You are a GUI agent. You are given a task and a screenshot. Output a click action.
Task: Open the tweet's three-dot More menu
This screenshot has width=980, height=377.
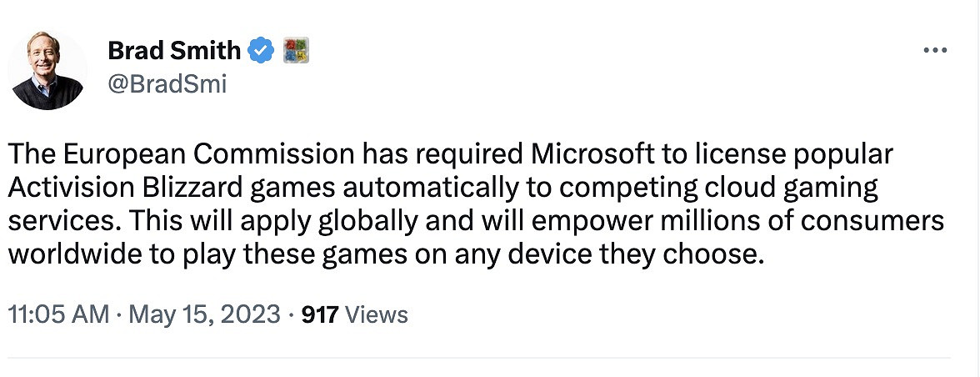[x=935, y=52]
